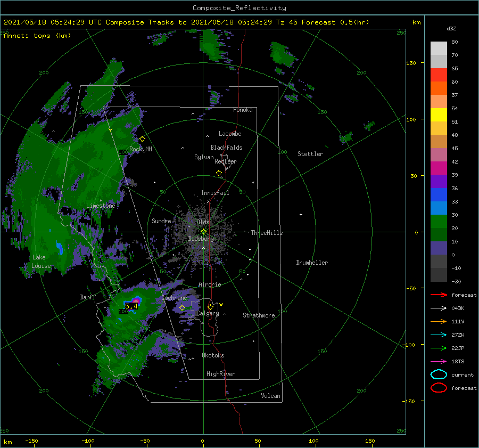479x448 pixels.
Task: Click the blue reflectivity cell above Lake Louise
Action: (x=60, y=248)
